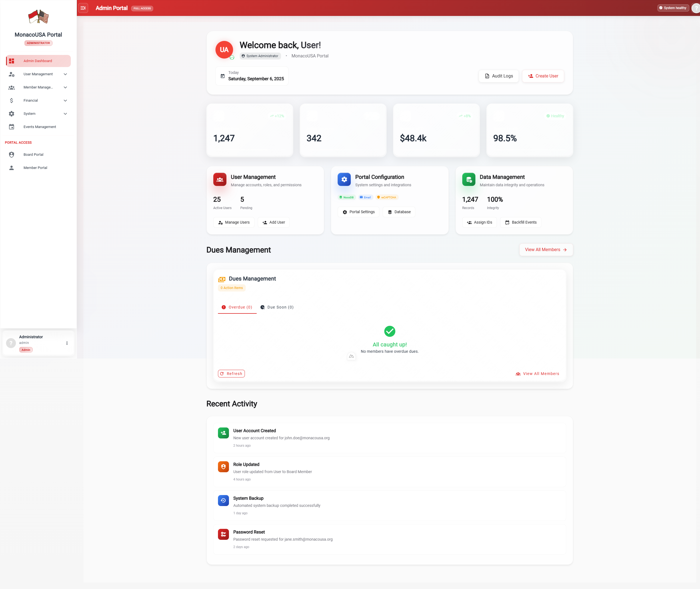Click the Create User button
This screenshot has height=589, width=700.
(543, 76)
